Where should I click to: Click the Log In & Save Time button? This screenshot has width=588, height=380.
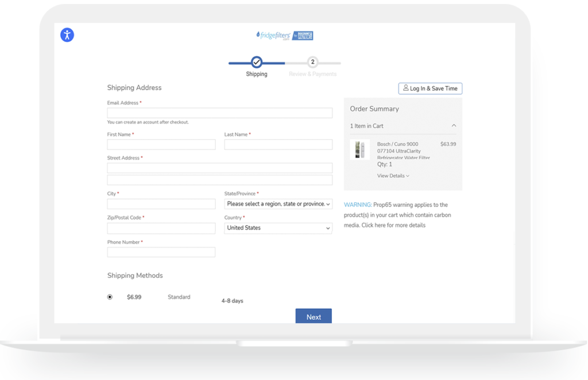click(x=430, y=88)
